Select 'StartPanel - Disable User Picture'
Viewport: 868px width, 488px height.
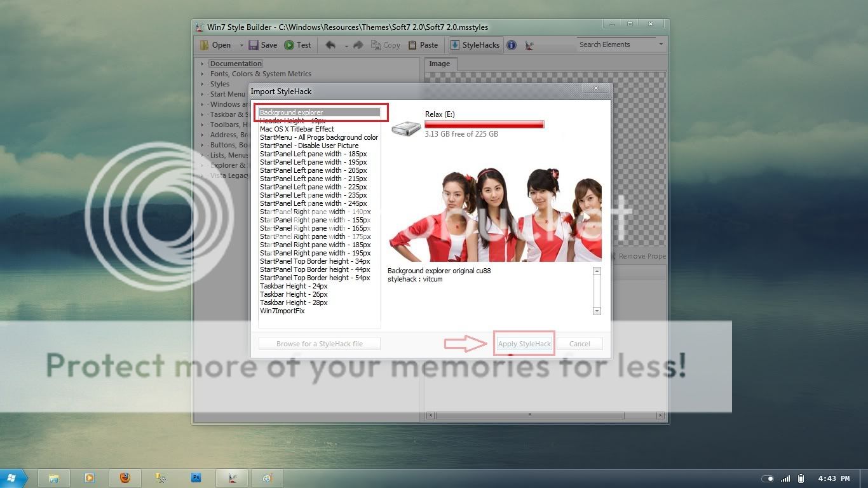coord(309,146)
